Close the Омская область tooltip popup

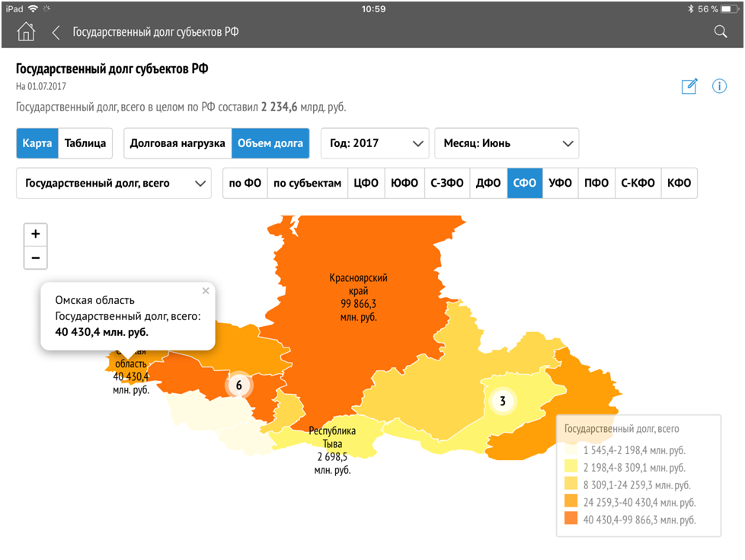pos(206,290)
